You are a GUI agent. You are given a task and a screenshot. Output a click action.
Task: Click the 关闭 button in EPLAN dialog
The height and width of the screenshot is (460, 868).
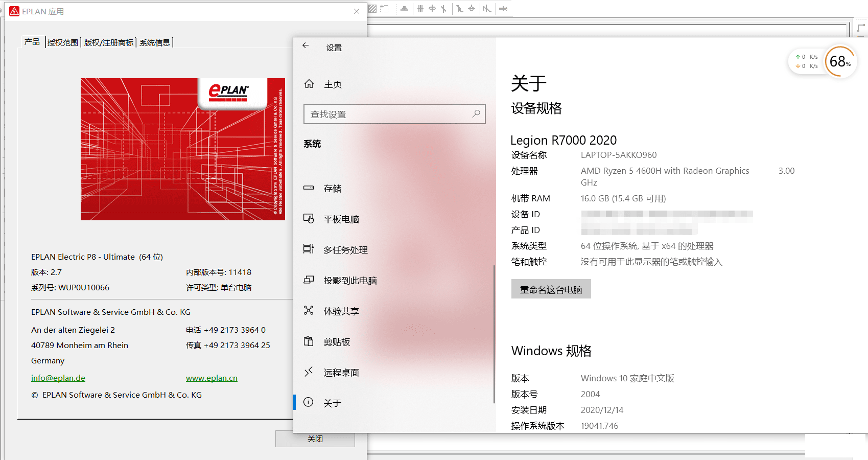tap(315, 439)
